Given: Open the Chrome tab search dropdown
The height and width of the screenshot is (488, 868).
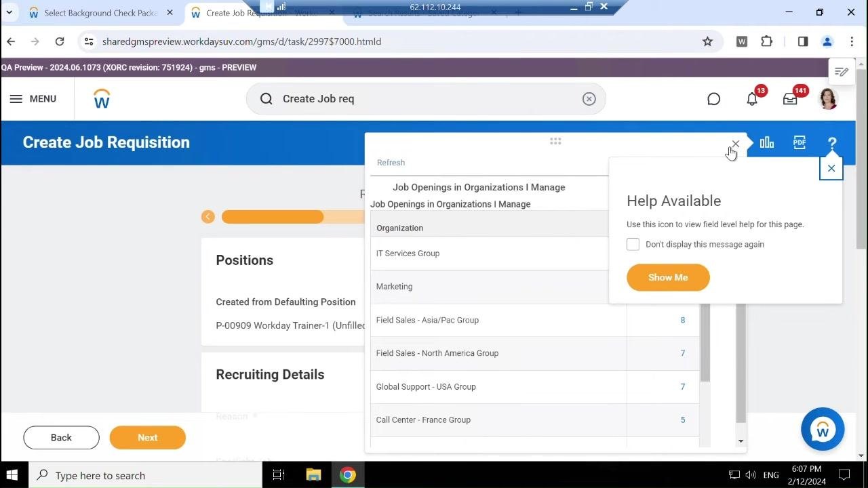Looking at the screenshot, I should (x=9, y=12).
